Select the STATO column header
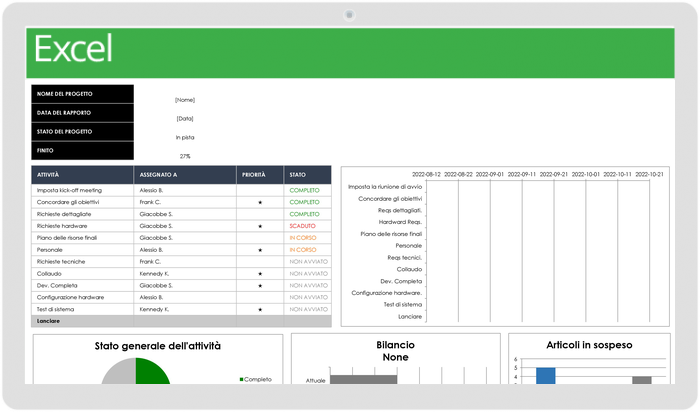Screen dimensions: 700x412 298,175
